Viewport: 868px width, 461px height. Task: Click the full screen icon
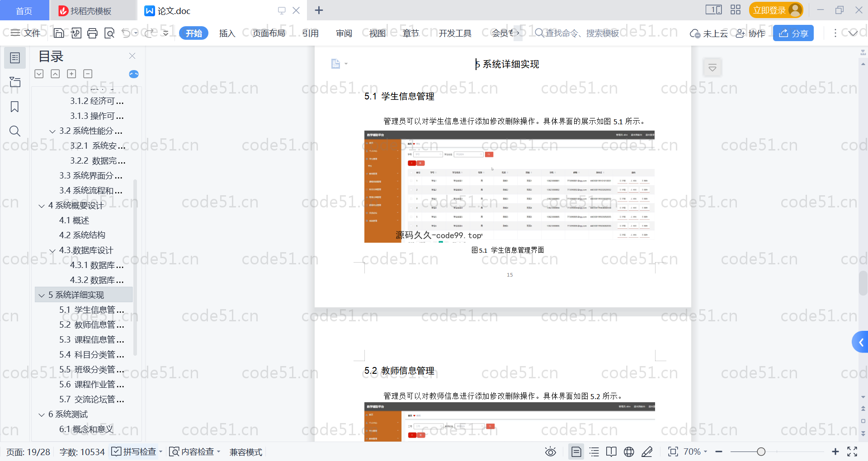(x=852, y=452)
